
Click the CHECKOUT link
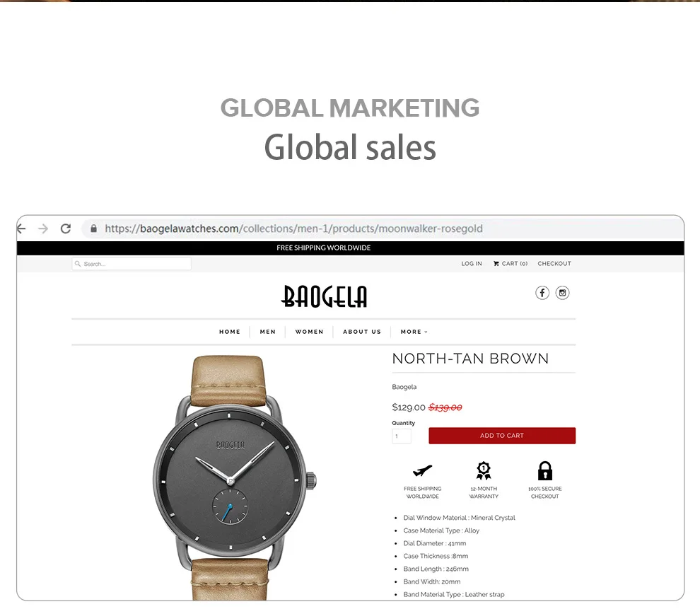(554, 264)
